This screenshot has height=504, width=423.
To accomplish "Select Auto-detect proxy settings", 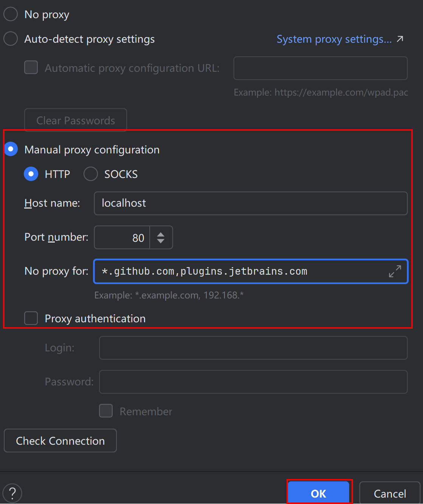I will coord(11,39).
